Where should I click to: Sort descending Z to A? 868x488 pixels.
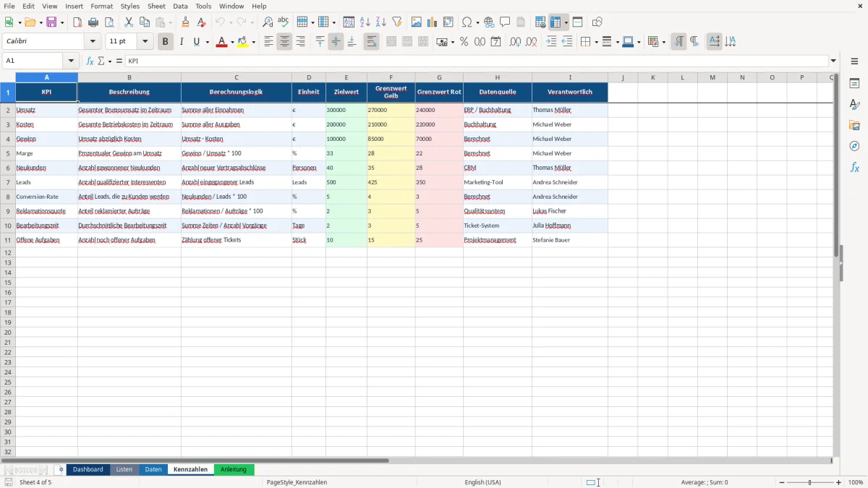[381, 22]
